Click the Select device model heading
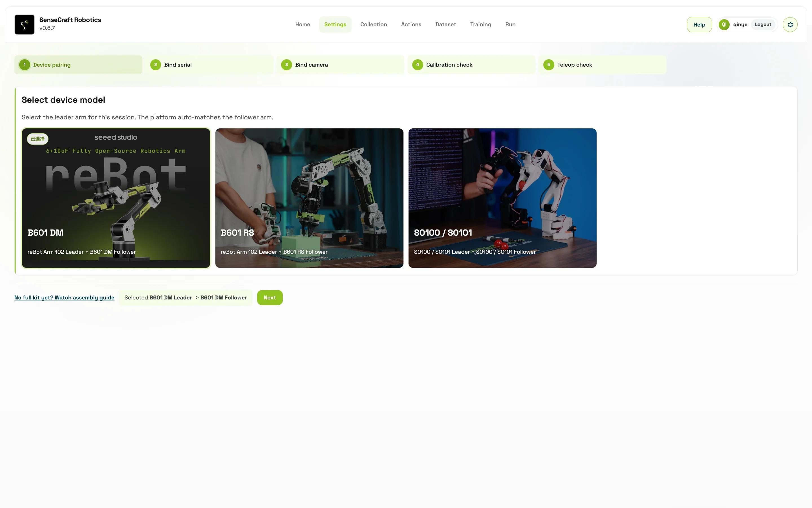This screenshot has width=812, height=508. [x=63, y=100]
